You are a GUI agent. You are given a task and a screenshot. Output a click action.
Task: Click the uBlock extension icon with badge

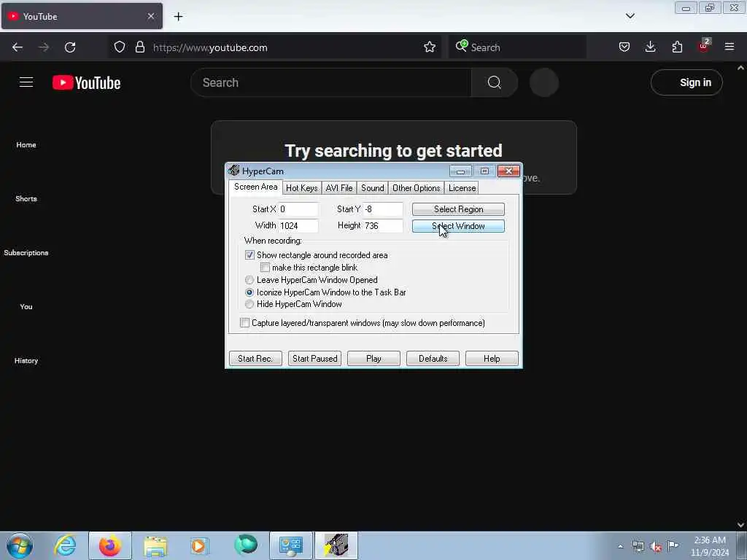(x=704, y=46)
